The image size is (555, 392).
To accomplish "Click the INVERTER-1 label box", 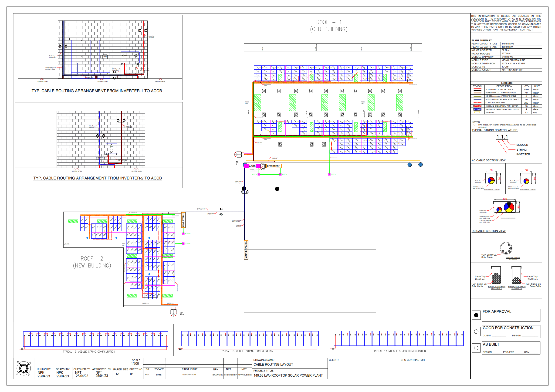I will pyautogui.click(x=273, y=166).
